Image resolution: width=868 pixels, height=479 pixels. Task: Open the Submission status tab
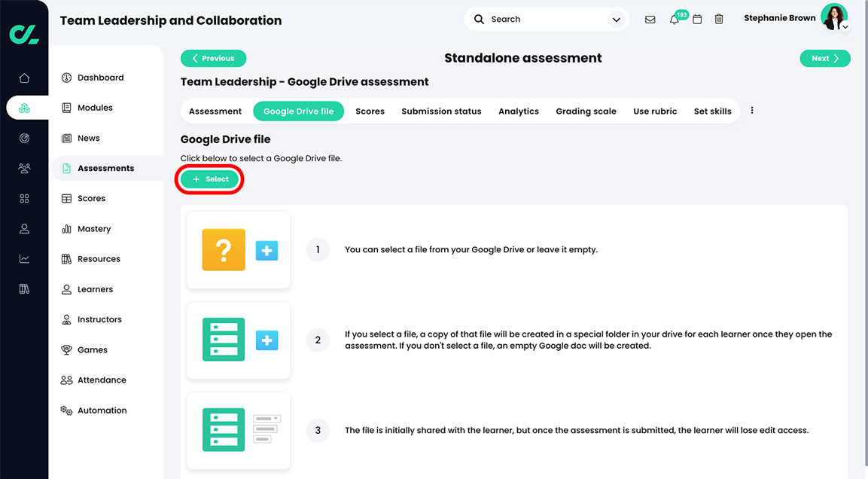click(441, 111)
